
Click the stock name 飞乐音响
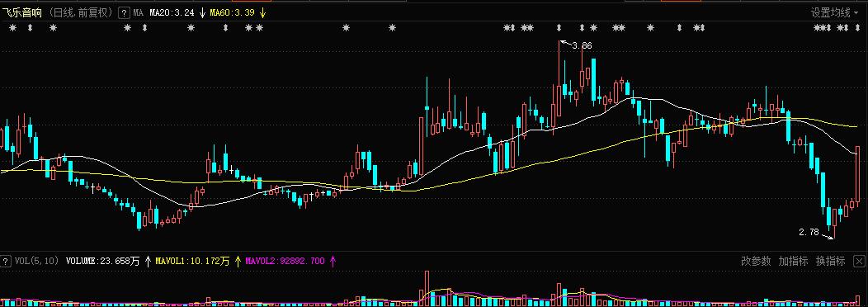21,12
